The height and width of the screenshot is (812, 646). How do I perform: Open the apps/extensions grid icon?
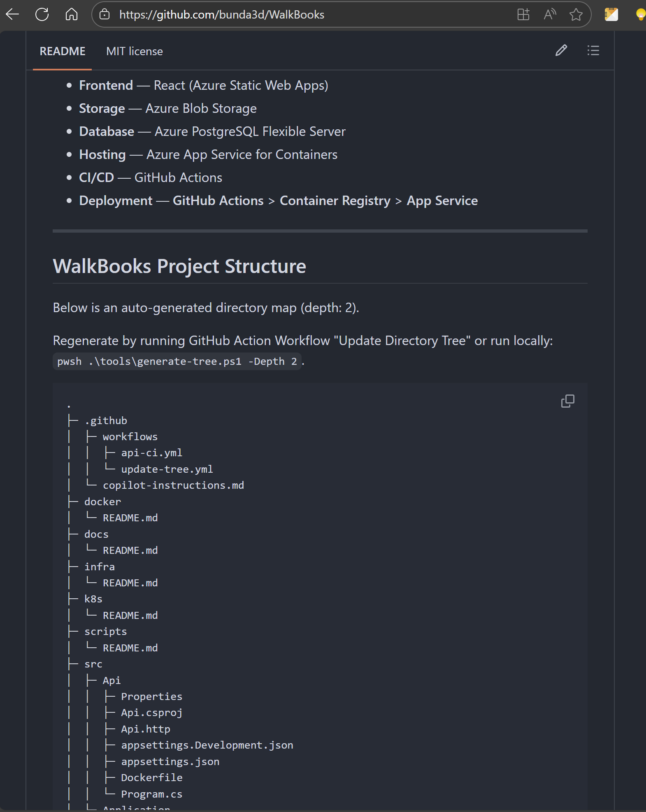coord(523,14)
